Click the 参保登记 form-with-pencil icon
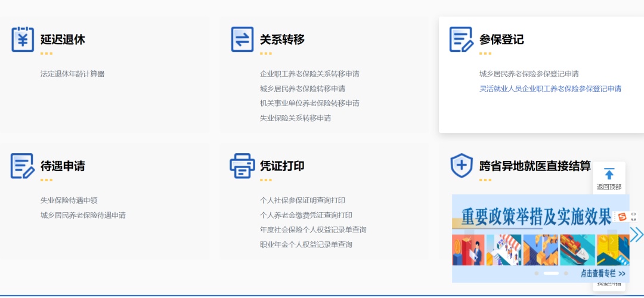Image resolution: width=644 pixels, height=298 pixels. pyautogui.click(x=461, y=39)
